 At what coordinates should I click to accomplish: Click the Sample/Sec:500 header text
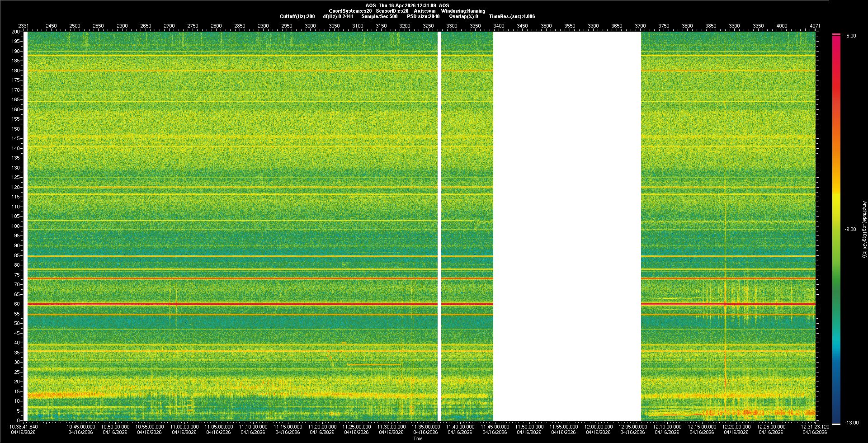(x=379, y=16)
